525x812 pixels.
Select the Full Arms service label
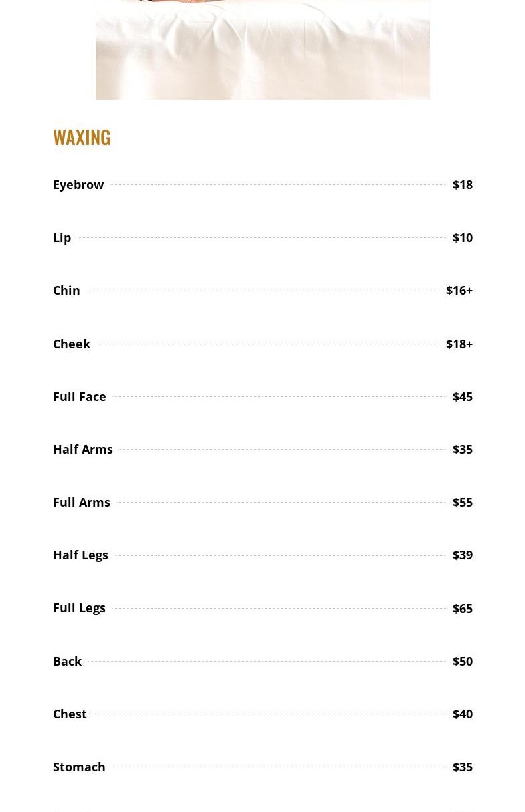[82, 502]
